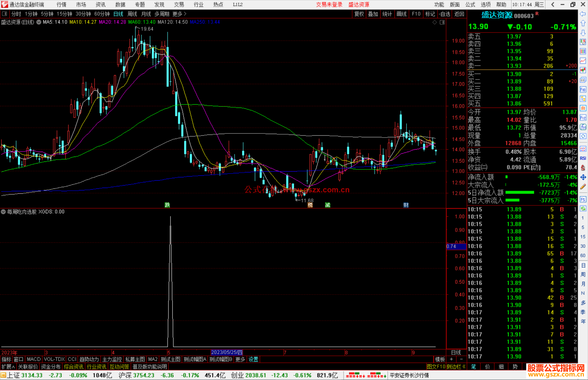Screen dimensions: 588x380
Task: Toggle the panel icon left of 分时
Action: (5, 14)
